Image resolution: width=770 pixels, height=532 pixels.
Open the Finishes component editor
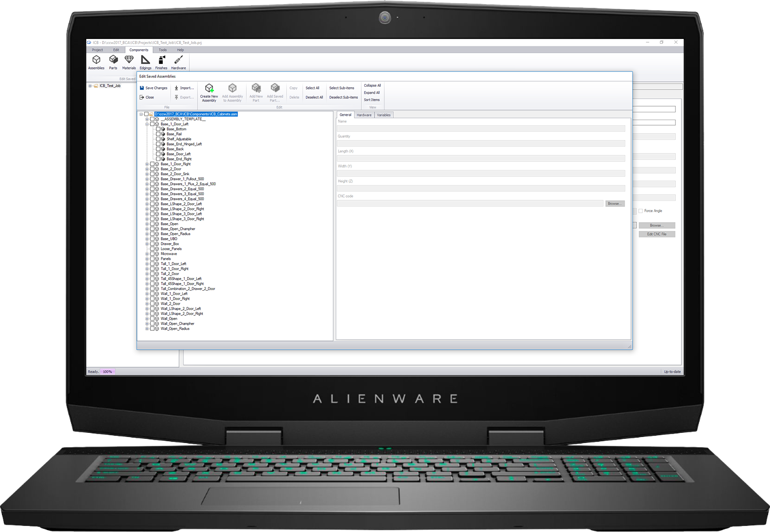pos(161,62)
